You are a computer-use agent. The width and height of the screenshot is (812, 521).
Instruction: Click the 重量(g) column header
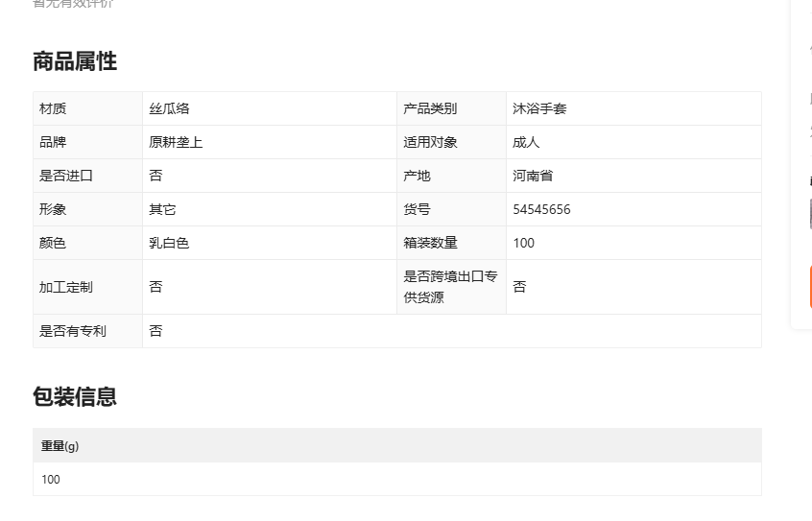pyautogui.click(x=60, y=446)
